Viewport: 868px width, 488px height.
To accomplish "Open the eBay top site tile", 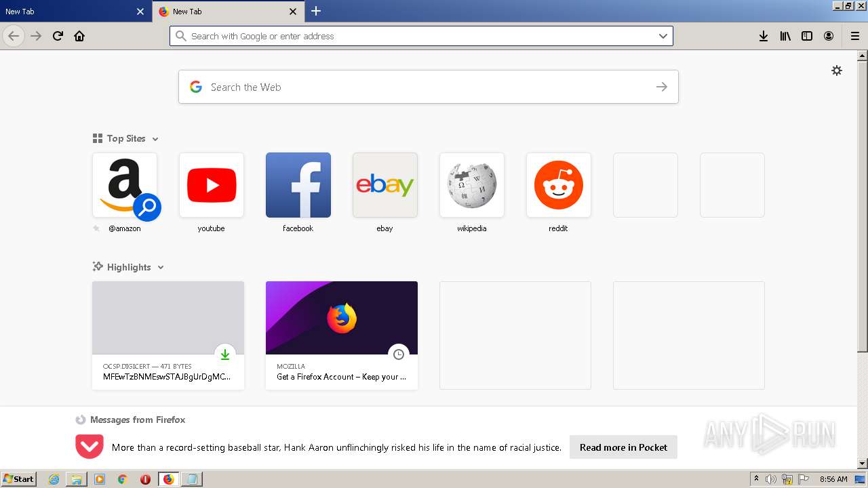I will tap(385, 185).
